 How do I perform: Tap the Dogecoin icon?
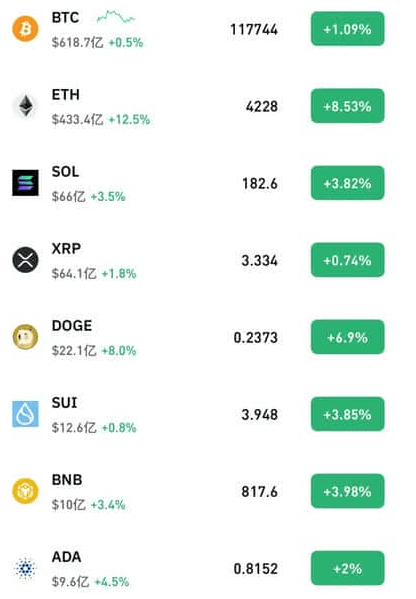pos(25,337)
